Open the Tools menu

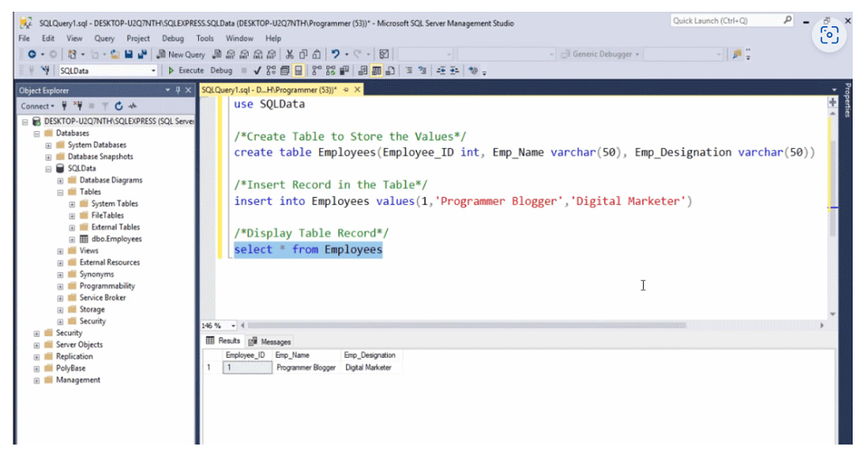[x=205, y=39]
